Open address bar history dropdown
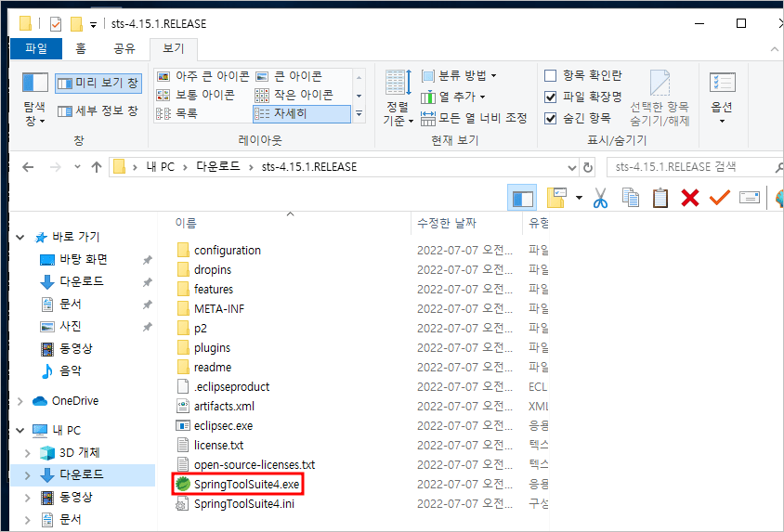 (572, 167)
